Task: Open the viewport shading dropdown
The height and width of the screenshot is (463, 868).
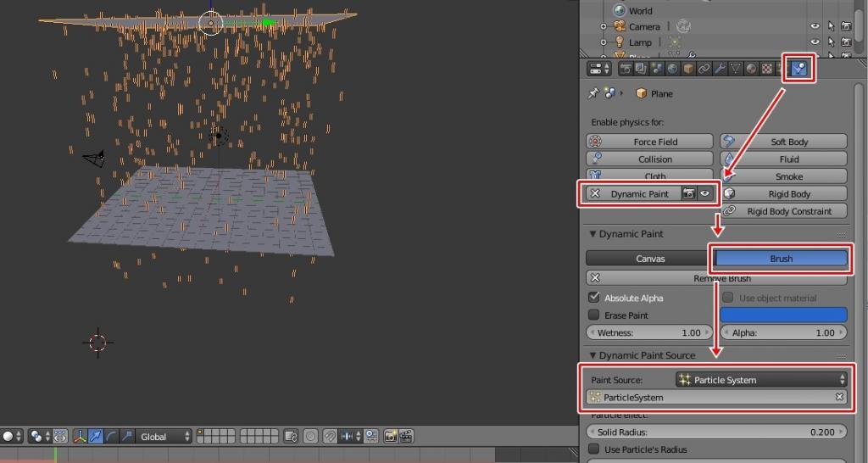Action: tap(12, 437)
